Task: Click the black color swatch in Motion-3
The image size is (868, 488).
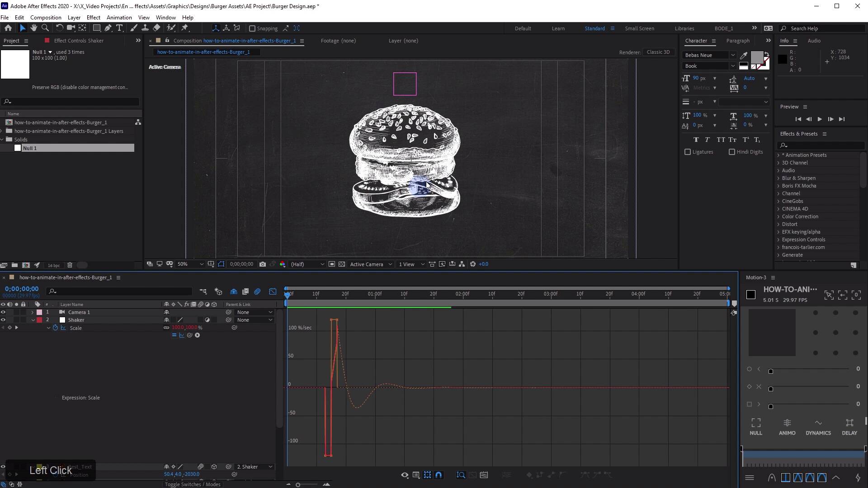Action: 751,295
